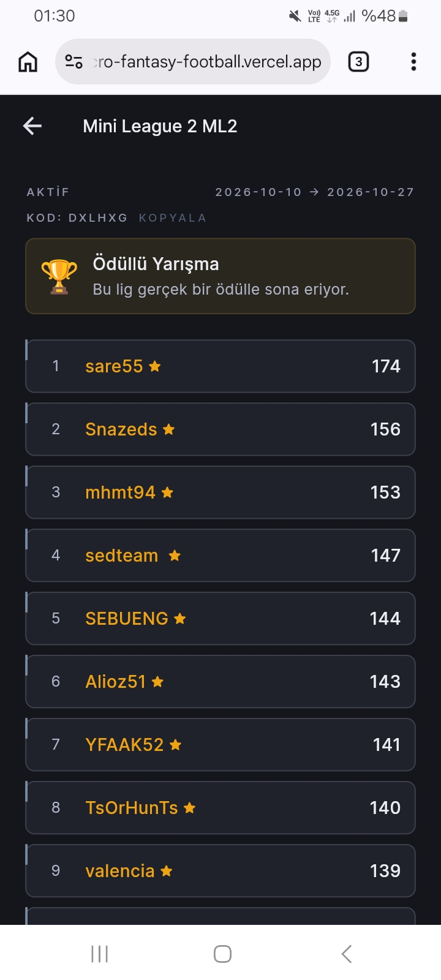Tap the Android recent apps button
441x980 pixels.
(99, 954)
